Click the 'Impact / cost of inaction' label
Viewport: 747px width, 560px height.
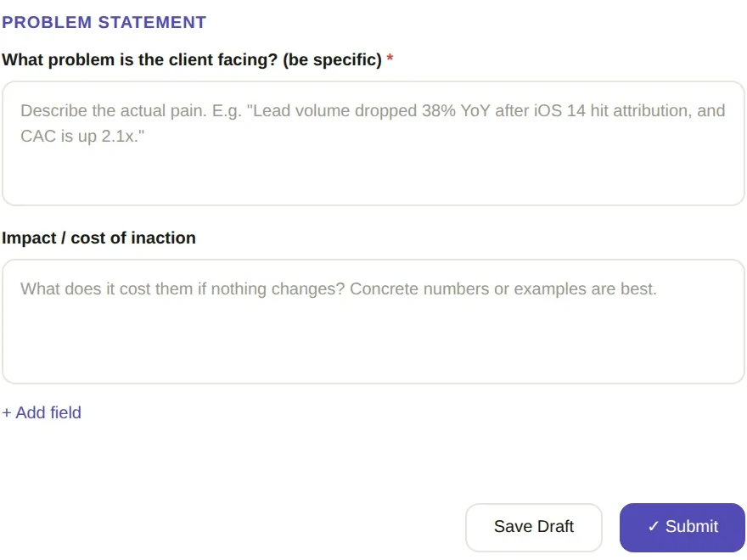tap(98, 238)
